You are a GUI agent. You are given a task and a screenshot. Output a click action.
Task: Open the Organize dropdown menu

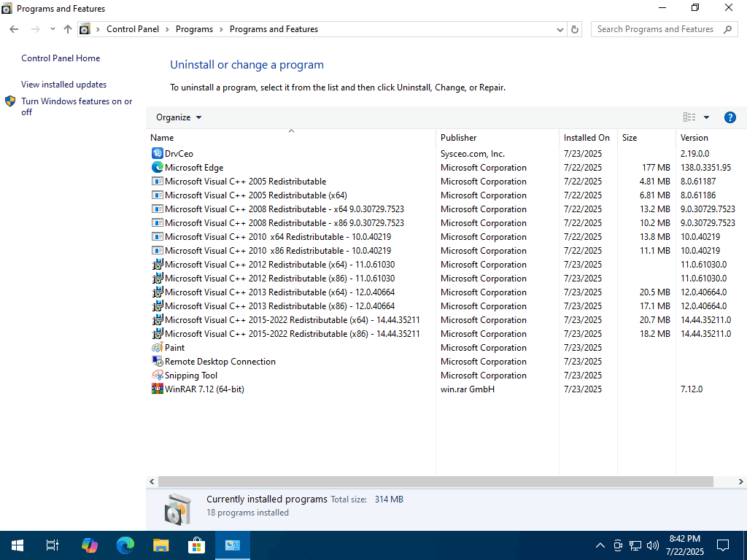point(179,117)
